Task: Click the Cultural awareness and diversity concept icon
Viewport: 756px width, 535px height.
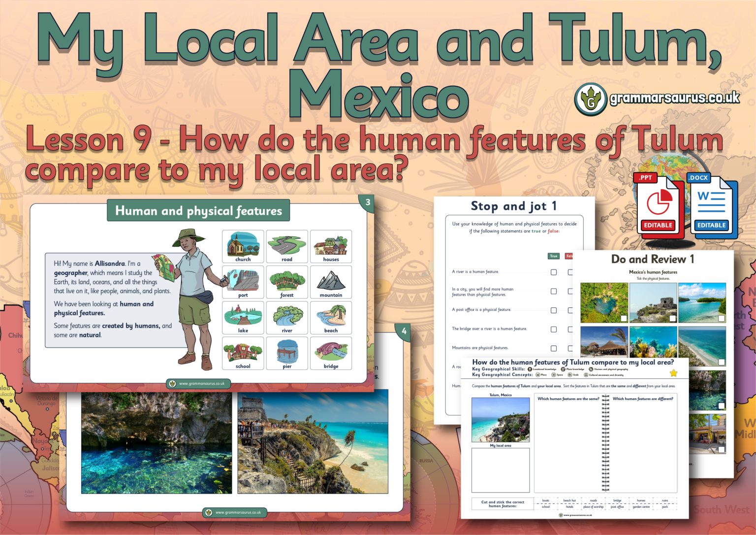Action: pyautogui.click(x=586, y=375)
